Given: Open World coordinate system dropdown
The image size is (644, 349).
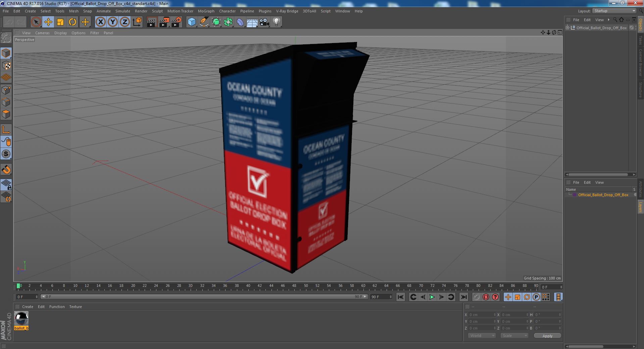Looking at the screenshot, I should (x=482, y=336).
